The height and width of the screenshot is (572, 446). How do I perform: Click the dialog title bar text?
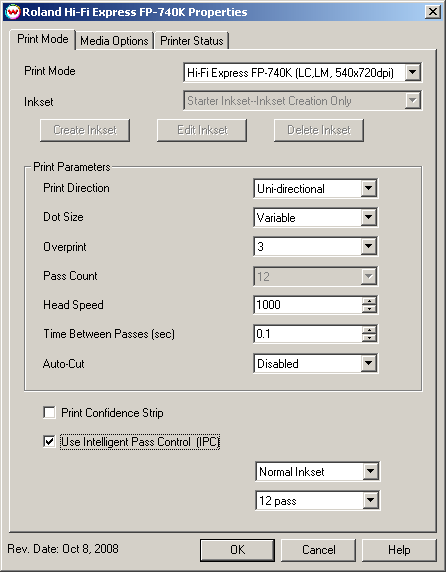click(135, 12)
